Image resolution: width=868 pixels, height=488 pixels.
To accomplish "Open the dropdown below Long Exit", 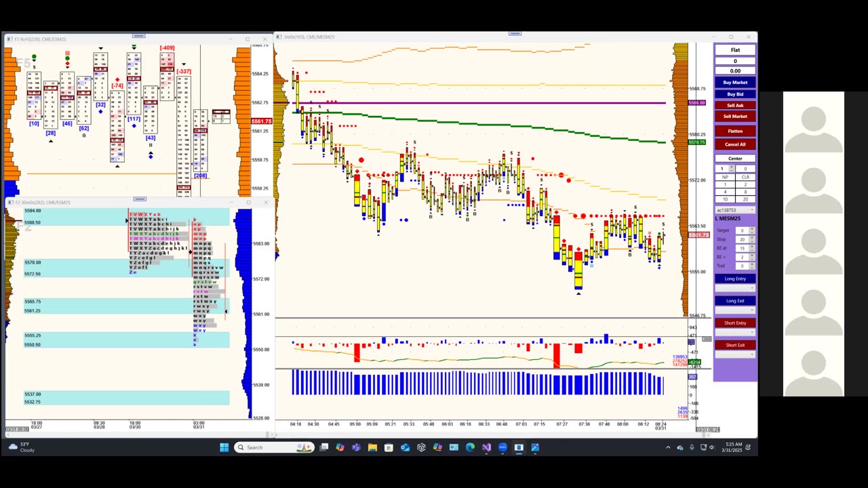I will [735, 310].
